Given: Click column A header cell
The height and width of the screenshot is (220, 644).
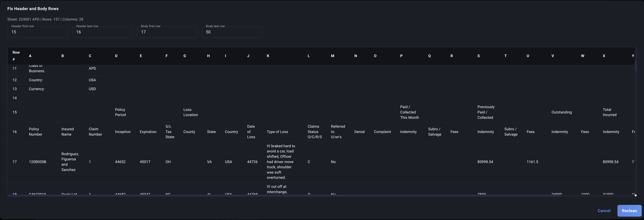Looking at the screenshot, I should pos(30,56).
